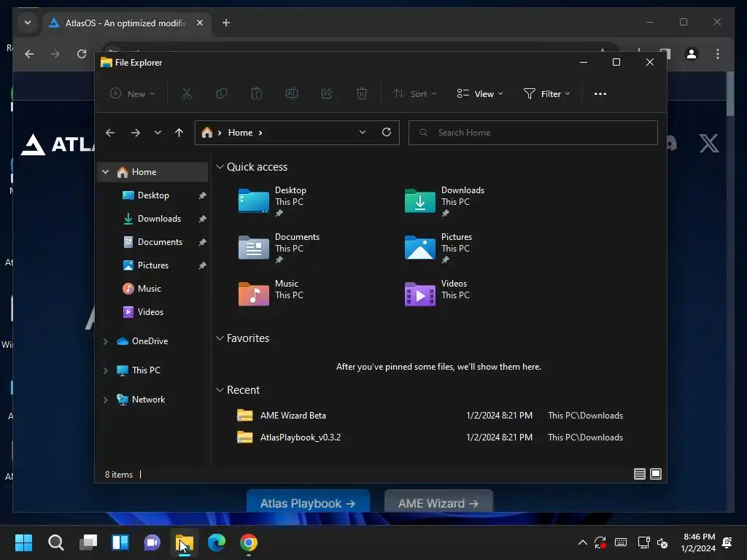The width and height of the screenshot is (747, 560).
Task: Click the Home breadcrumb in address bar
Action: pos(240,133)
